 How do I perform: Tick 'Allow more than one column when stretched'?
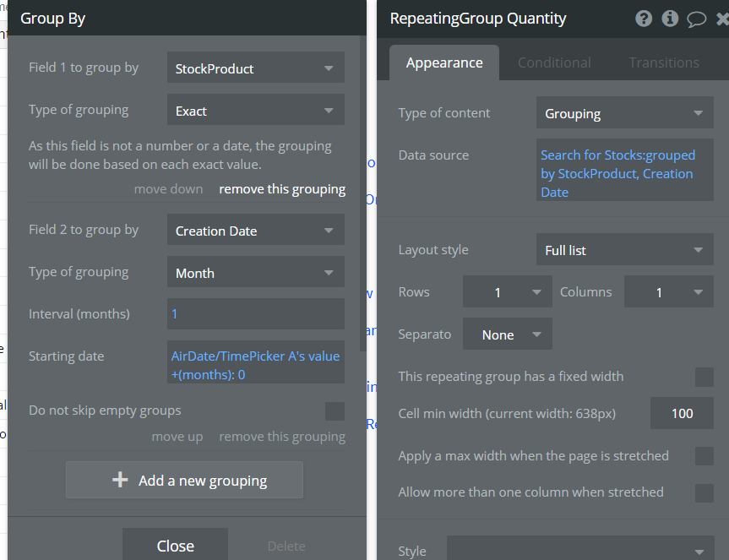pos(704,492)
